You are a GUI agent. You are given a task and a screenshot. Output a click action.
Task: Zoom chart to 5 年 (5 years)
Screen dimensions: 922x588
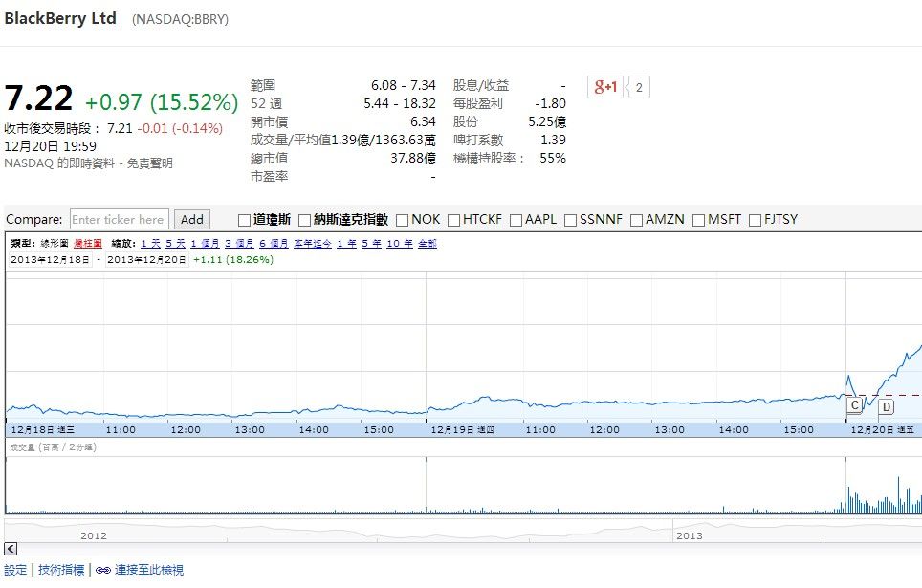372,244
